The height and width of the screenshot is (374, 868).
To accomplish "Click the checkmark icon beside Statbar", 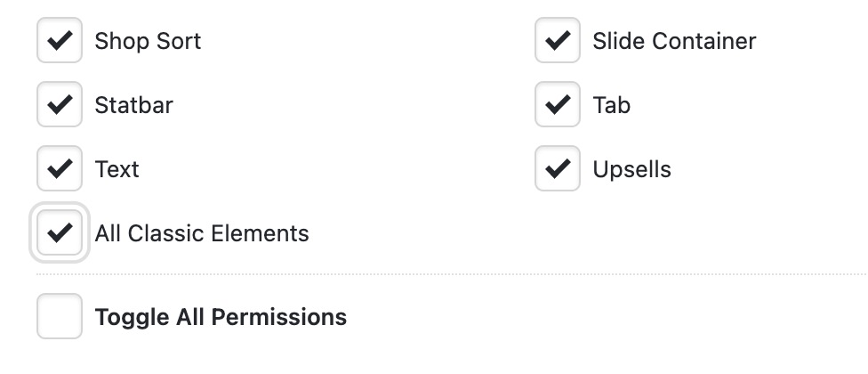I will pos(60,105).
